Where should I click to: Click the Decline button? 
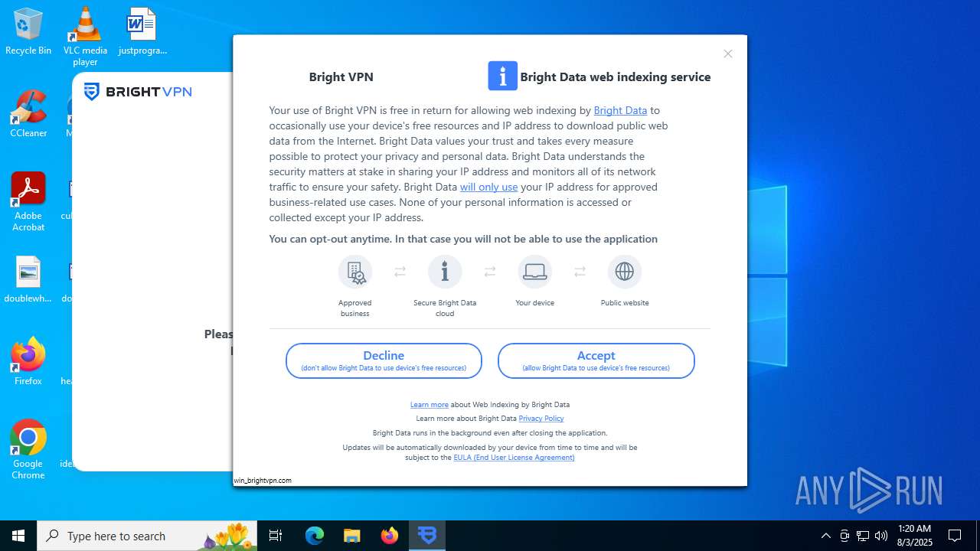click(x=384, y=360)
